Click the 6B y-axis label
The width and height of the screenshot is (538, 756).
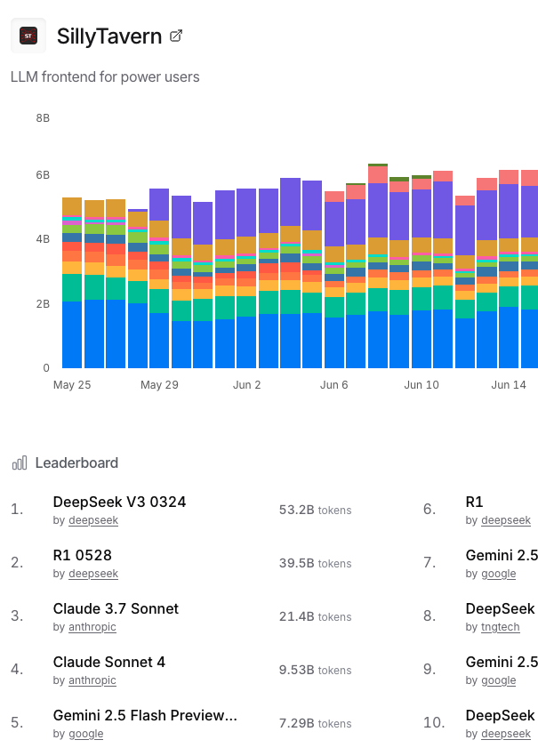(43, 175)
